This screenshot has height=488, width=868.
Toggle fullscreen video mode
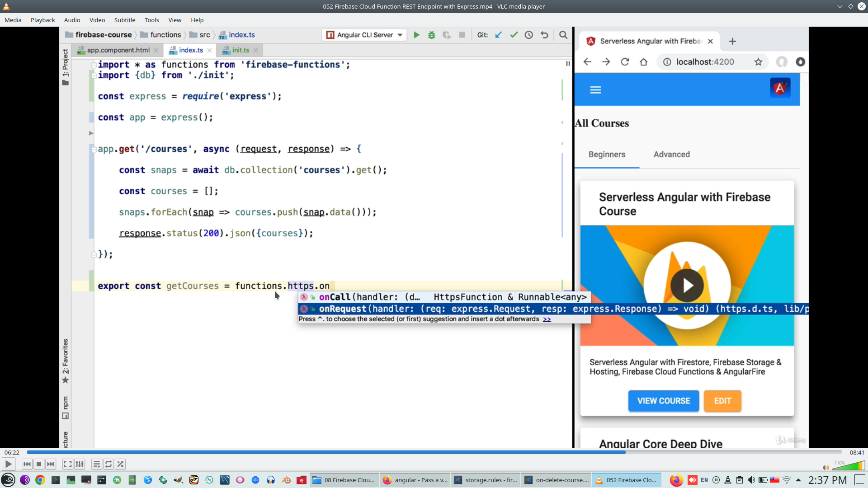point(67,464)
